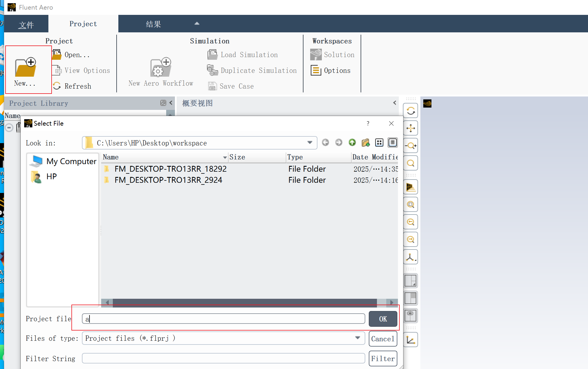Image resolution: width=588 pixels, height=369 pixels.
Task: Collapse the ribbon with up arrow
Action: (x=197, y=24)
